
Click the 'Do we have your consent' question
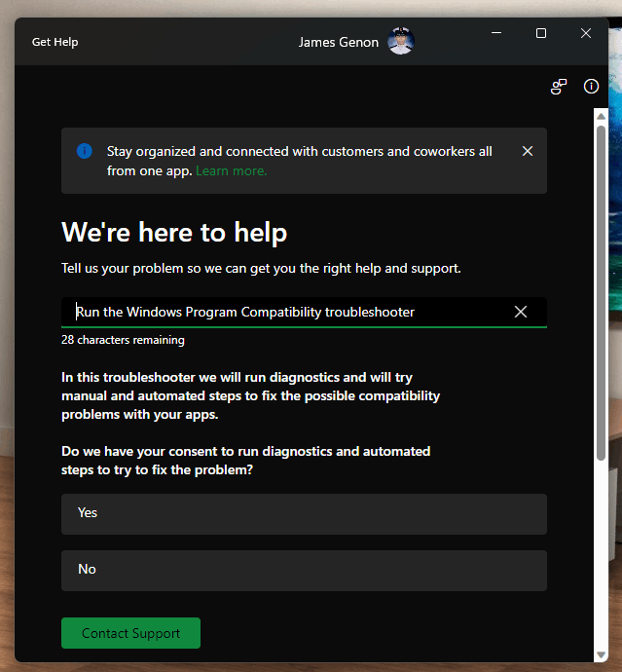246,461
